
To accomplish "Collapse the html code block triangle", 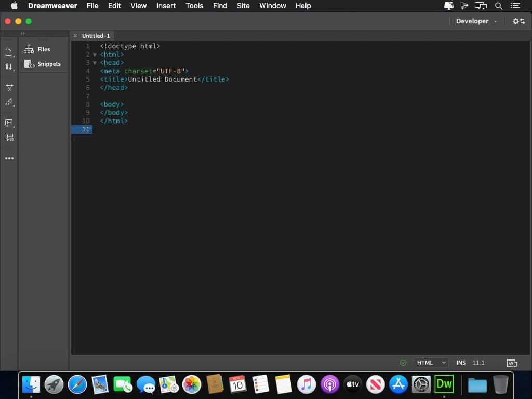I will 95,54.
